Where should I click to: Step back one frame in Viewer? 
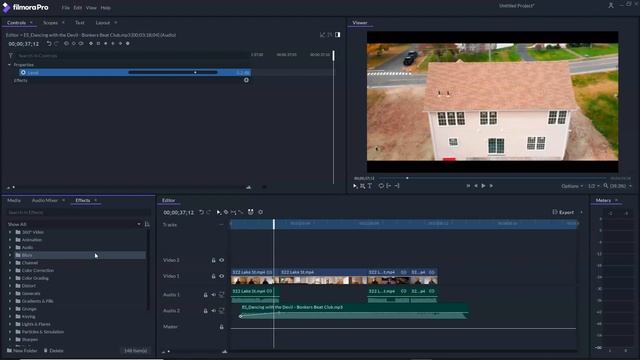[x=476, y=186]
